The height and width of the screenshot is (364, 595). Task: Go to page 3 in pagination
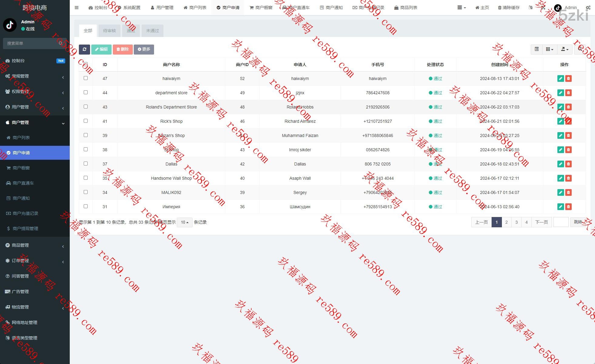coord(516,222)
